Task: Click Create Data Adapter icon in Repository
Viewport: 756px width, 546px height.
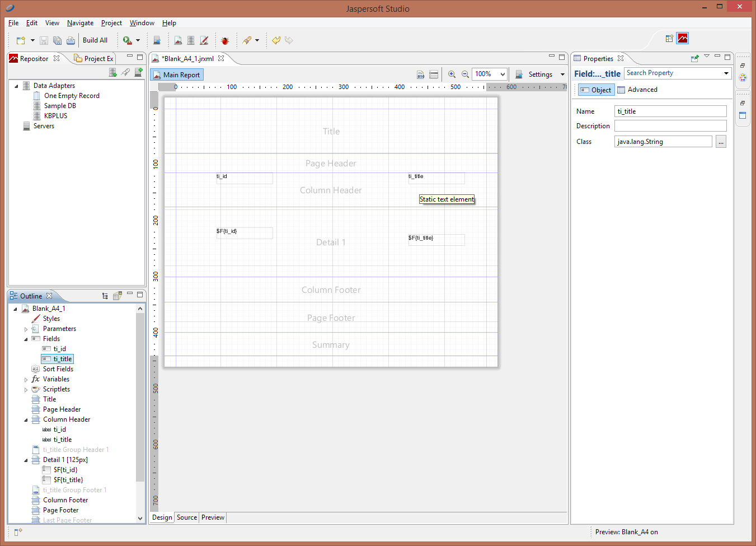Action: [112, 72]
